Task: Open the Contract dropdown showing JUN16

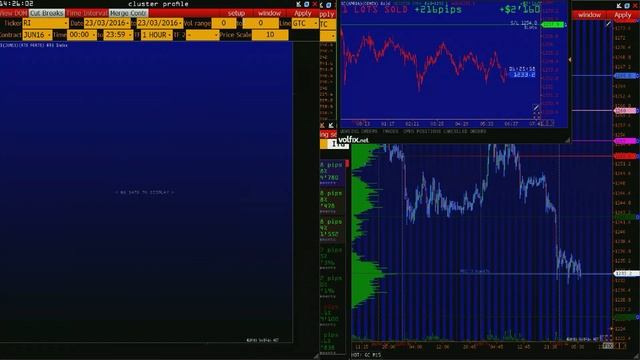Action: coord(37,35)
